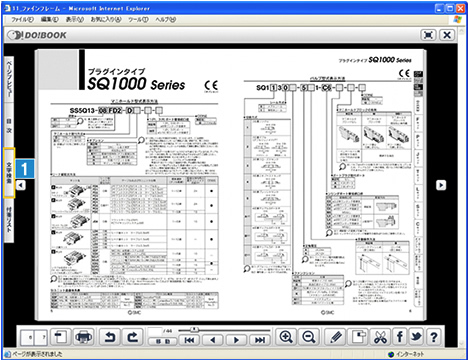Jump to the first page
Image resolution: width=468 pixels, height=360 pixels.
(x=189, y=340)
